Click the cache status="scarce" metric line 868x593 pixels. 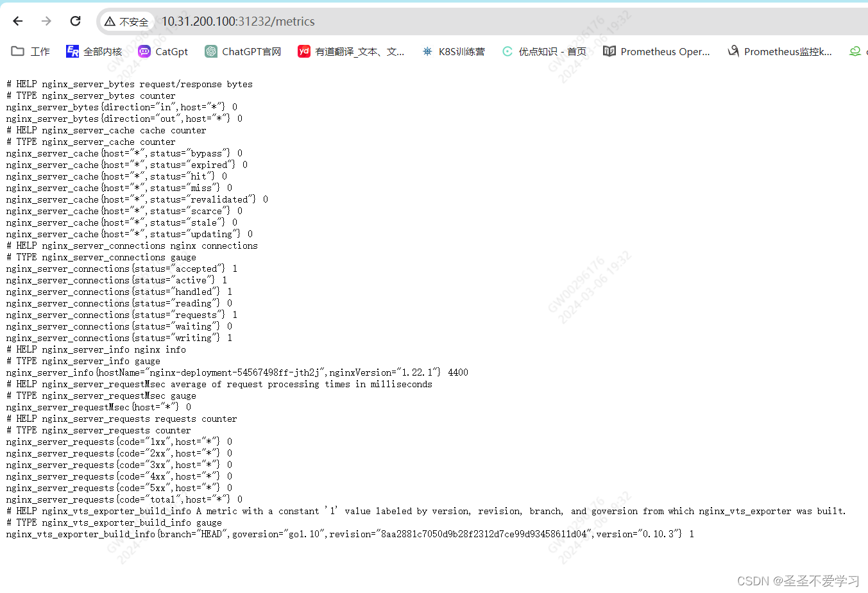point(124,211)
